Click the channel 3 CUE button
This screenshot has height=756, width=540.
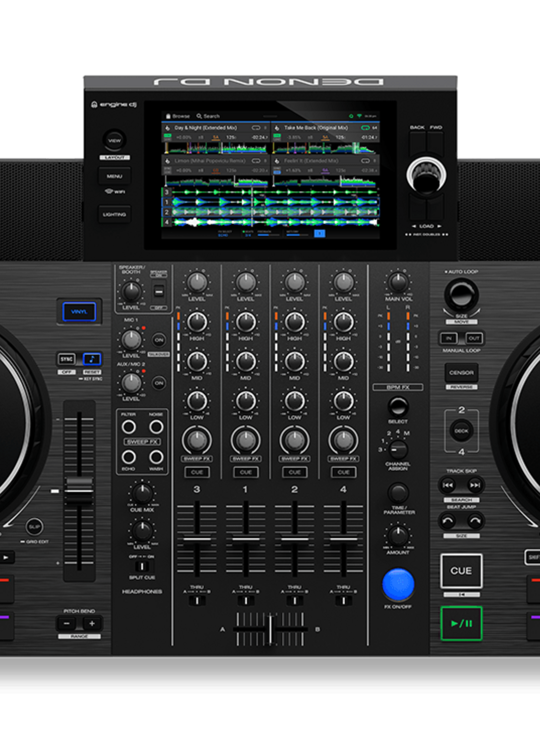coord(197,472)
